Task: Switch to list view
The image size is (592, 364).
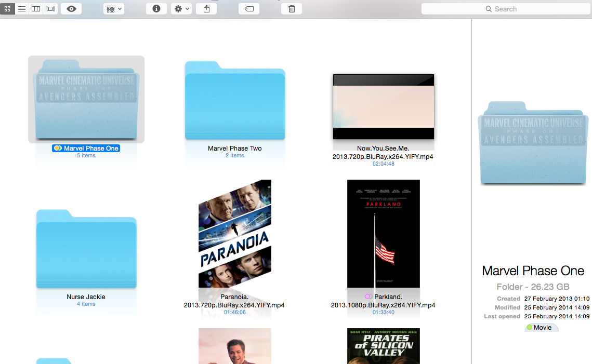Action: (x=22, y=9)
